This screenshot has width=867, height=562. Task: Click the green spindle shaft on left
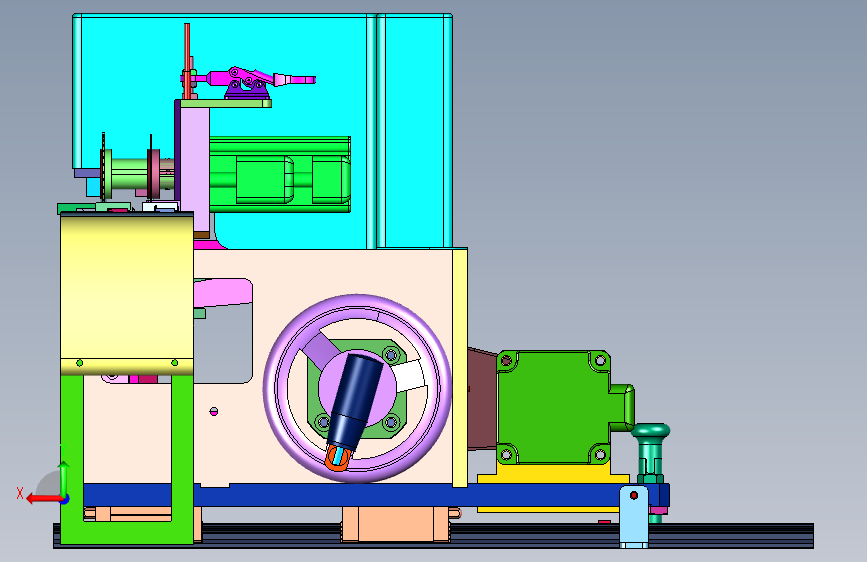pyautogui.click(x=130, y=173)
